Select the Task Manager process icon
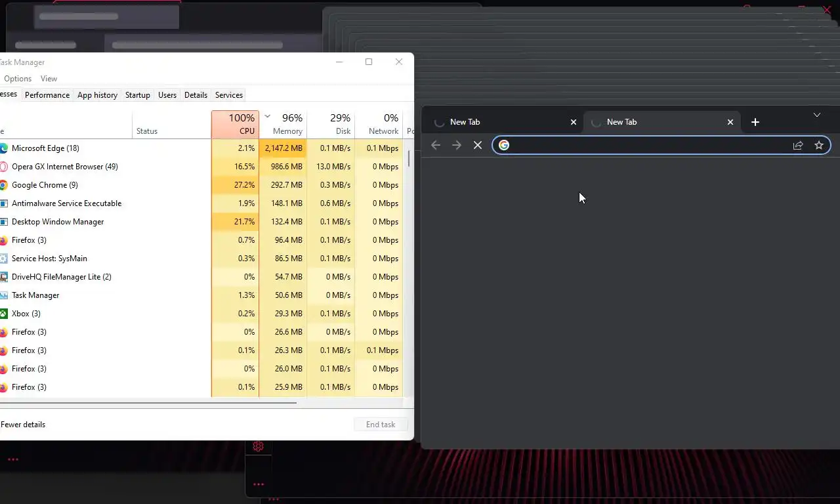This screenshot has height=504, width=840. 3,295
